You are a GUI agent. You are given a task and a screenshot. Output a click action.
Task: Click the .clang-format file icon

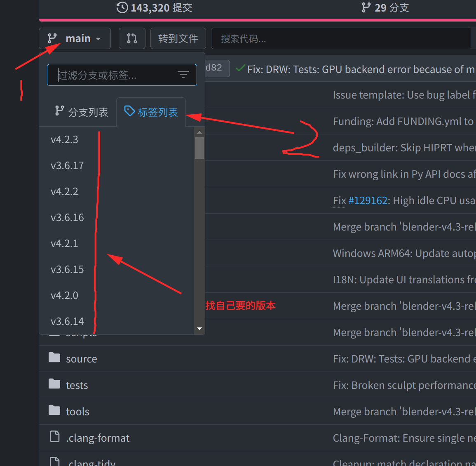(55, 437)
